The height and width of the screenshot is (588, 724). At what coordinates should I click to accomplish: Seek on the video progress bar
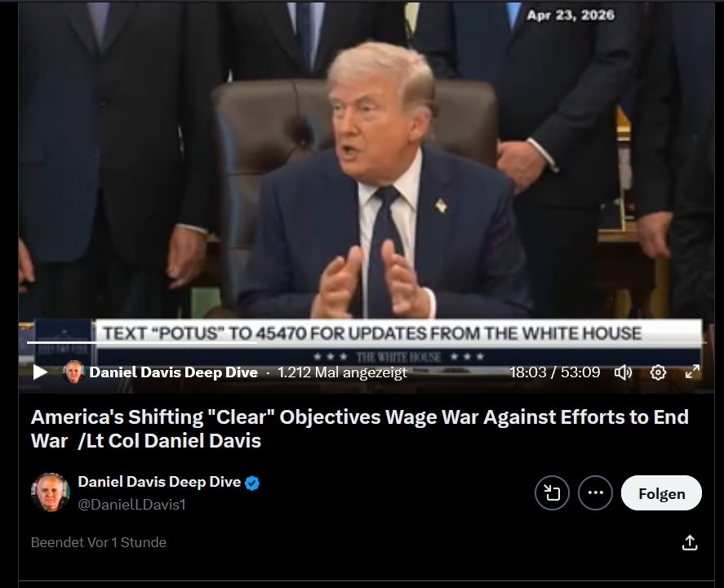coord(366,343)
